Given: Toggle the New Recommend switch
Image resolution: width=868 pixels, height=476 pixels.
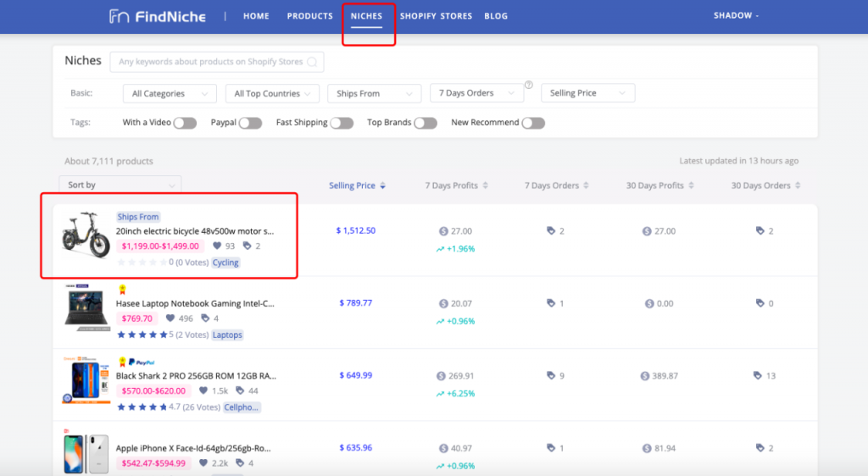Looking at the screenshot, I should (x=533, y=123).
